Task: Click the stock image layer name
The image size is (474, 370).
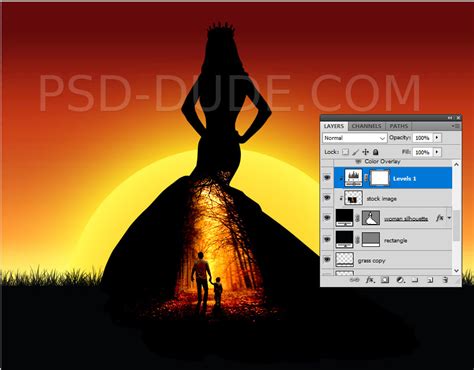Action: (382, 199)
